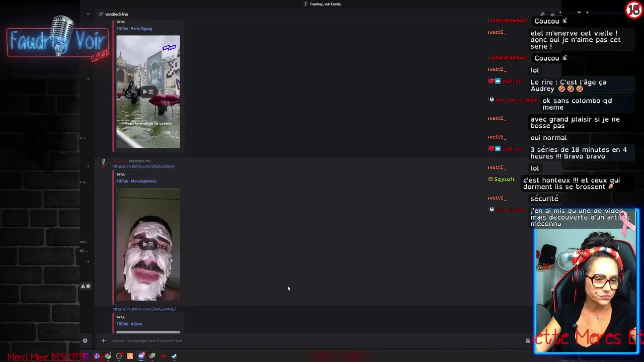Click the 18+ badge in top corner

[634, 10]
